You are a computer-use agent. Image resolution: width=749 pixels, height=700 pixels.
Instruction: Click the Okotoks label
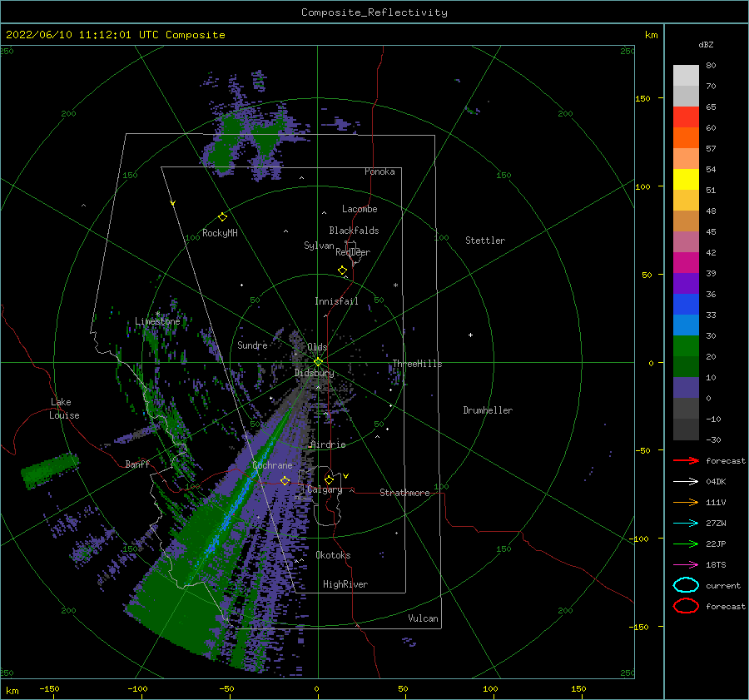(333, 555)
